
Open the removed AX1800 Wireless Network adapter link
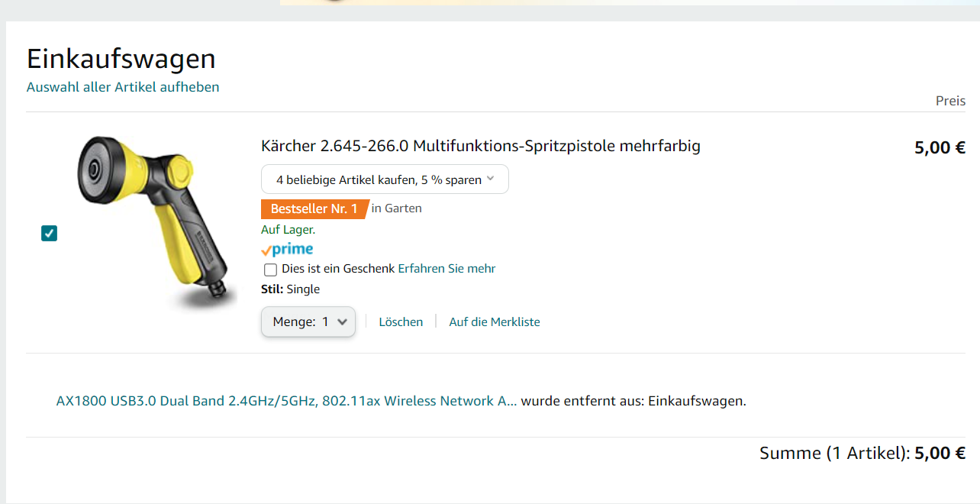coord(286,401)
